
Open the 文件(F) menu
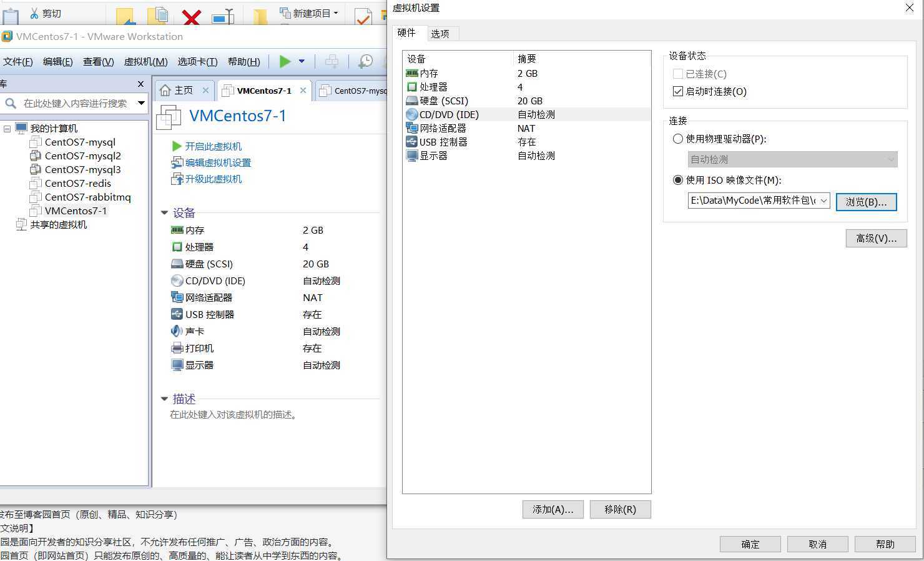pyautogui.click(x=18, y=61)
